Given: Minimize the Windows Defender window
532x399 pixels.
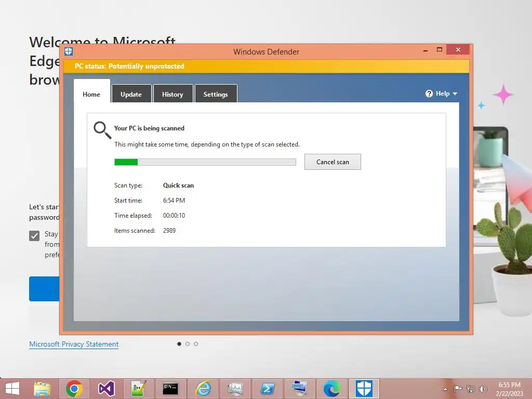Looking at the screenshot, I should [x=425, y=50].
